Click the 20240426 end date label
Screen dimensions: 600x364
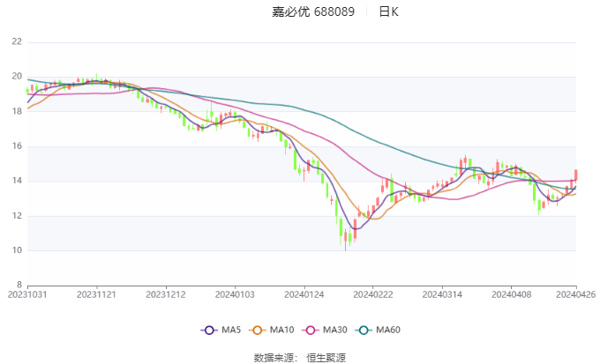coord(576,293)
